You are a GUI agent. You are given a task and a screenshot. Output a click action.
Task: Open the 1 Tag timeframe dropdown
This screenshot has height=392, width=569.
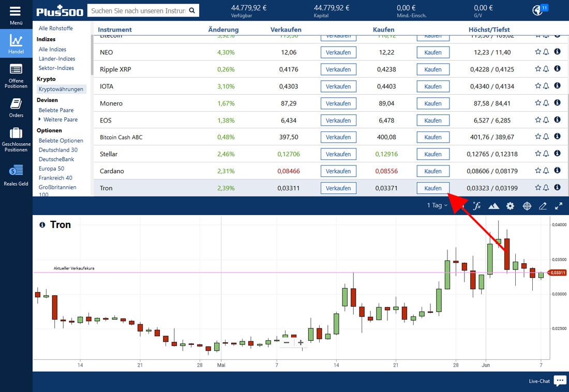[437, 205]
